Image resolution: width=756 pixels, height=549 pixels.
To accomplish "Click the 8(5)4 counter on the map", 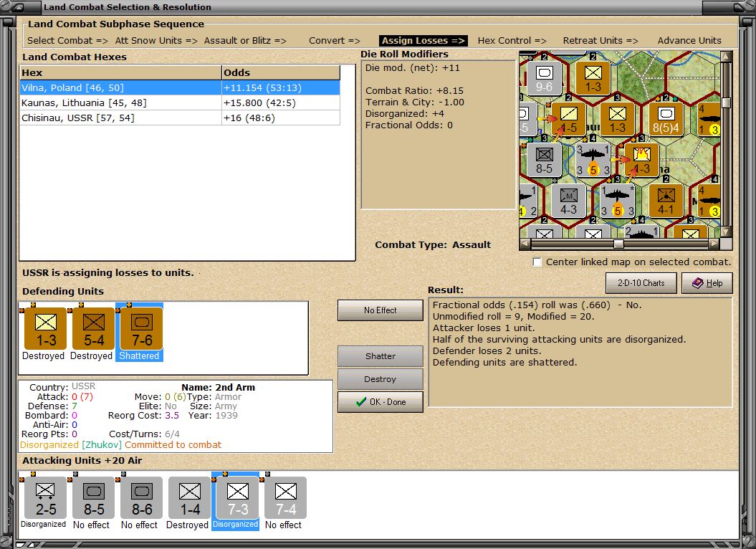I will tap(666, 119).
